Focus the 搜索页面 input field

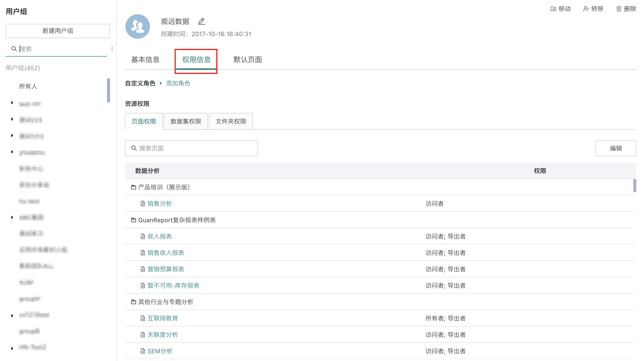pos(195,148)
